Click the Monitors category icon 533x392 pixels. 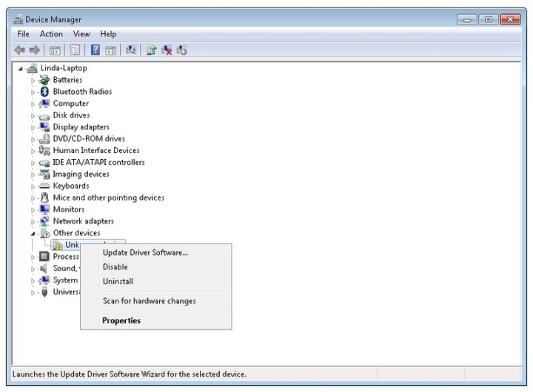(x=44, y=209)
